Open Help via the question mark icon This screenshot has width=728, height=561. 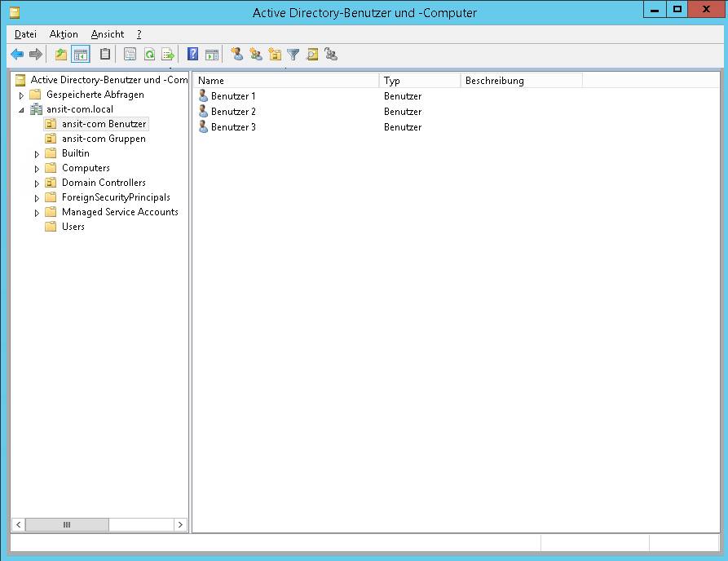pos(193,55)
